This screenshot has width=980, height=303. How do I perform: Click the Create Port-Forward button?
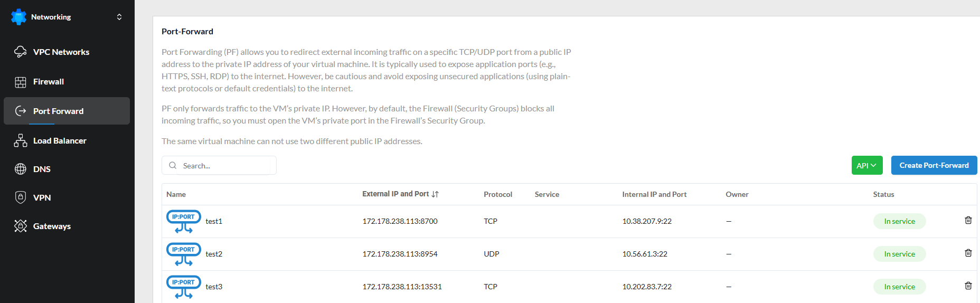[934, 165]
